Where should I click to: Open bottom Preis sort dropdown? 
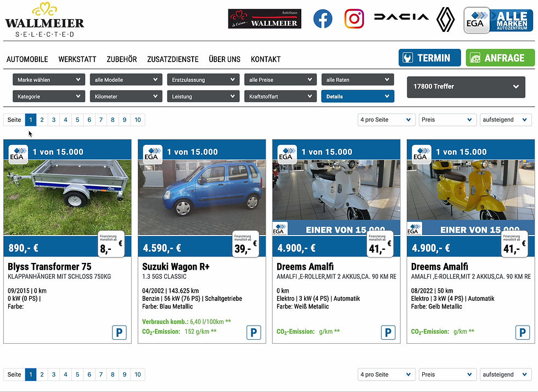(x=447, y=374)
